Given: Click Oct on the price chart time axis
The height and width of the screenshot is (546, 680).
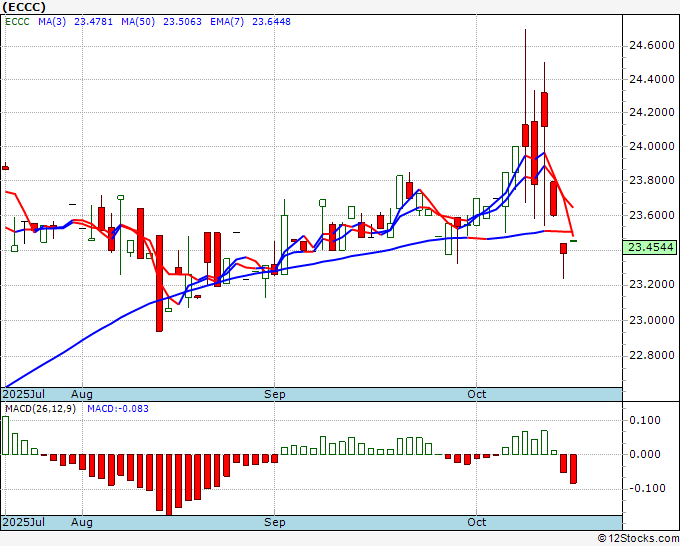Looking at the screenshot, I should 477,394.
